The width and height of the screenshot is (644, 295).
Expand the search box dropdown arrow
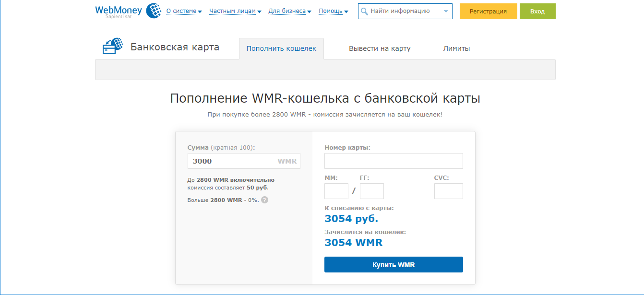446,12
